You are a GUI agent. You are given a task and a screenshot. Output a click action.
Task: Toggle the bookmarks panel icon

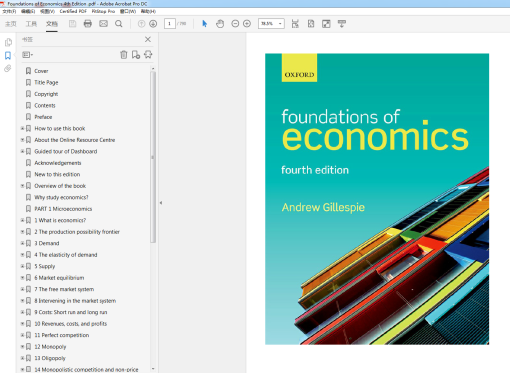[8, 55]
